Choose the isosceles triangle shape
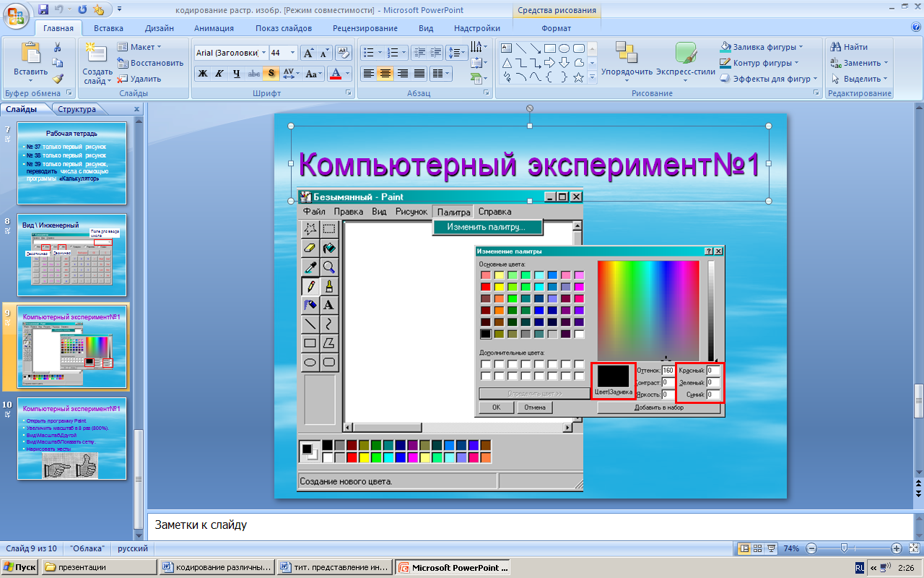 point(506,63)
